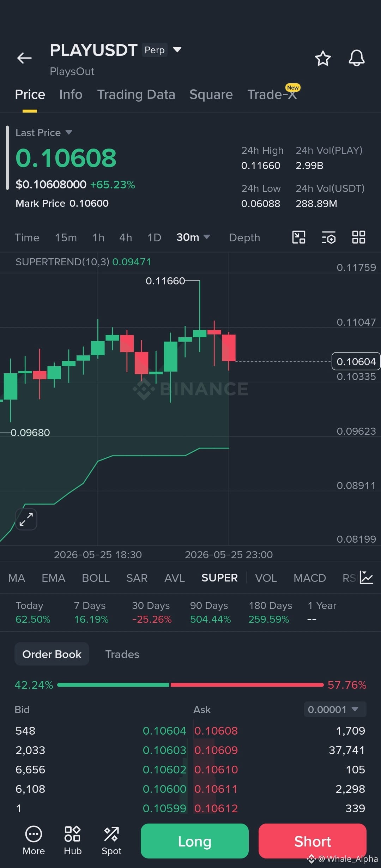Select bid price 0.10604

(x=164, y=730)
